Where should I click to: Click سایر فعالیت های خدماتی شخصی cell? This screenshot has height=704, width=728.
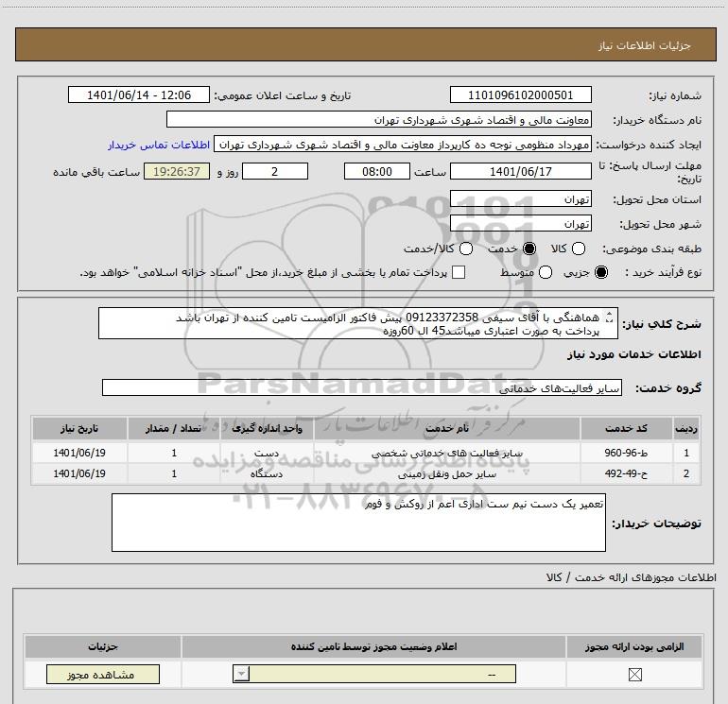[x=447, y=453]
